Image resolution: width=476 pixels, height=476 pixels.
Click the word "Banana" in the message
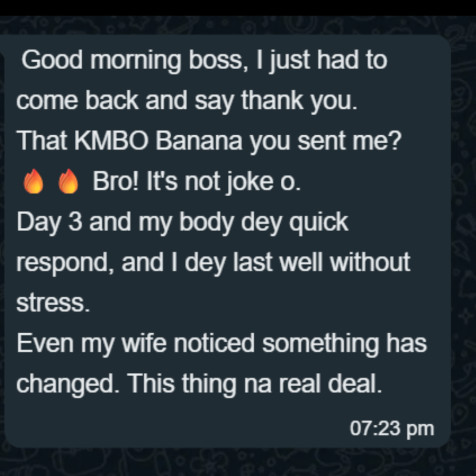198,141
